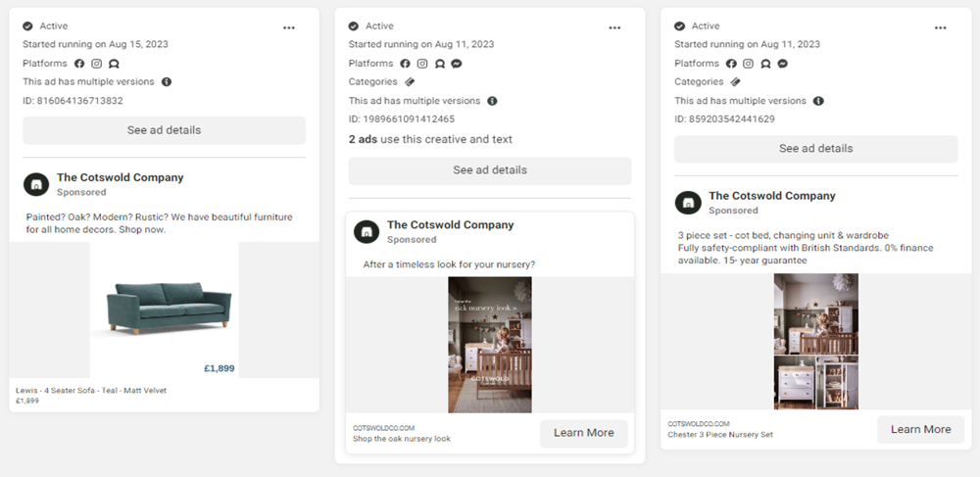Image resolution: width=980 pixels, height=477 pixels.
Task: Click the Facebook platform icon on the Aug 15 ad
Action: pyautogui.click(x=79, y=63)
